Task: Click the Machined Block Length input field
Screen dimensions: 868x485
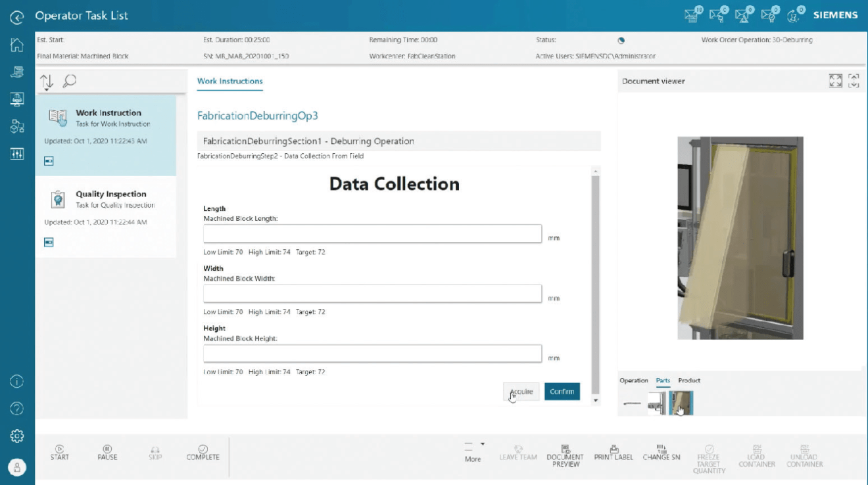Action: (372, 234)
